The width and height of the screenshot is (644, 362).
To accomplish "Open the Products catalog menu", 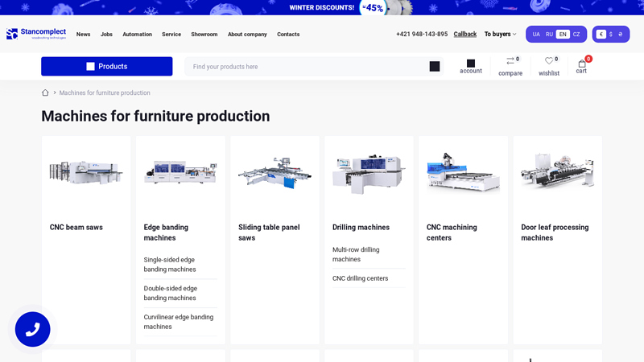I will click(107, 66).
